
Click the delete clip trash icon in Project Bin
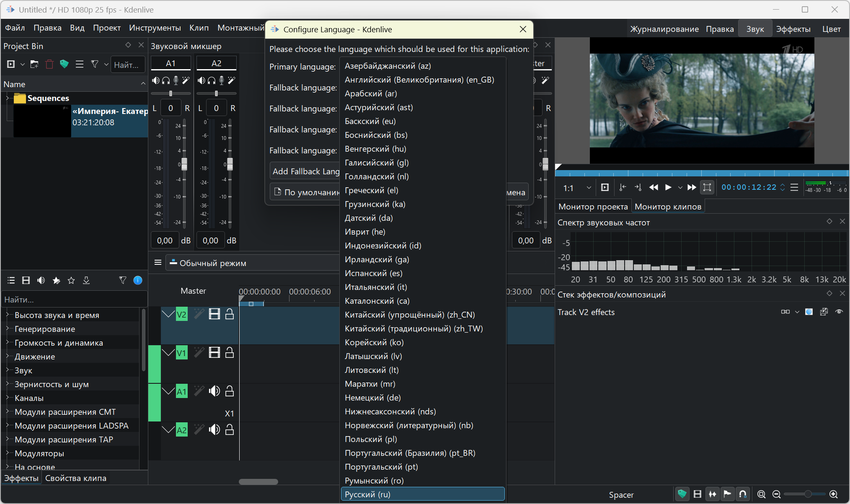[x=49, y=65]
